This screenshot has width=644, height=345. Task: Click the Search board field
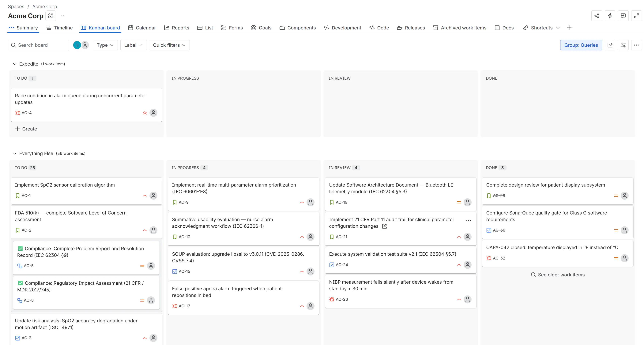point(39,45)
